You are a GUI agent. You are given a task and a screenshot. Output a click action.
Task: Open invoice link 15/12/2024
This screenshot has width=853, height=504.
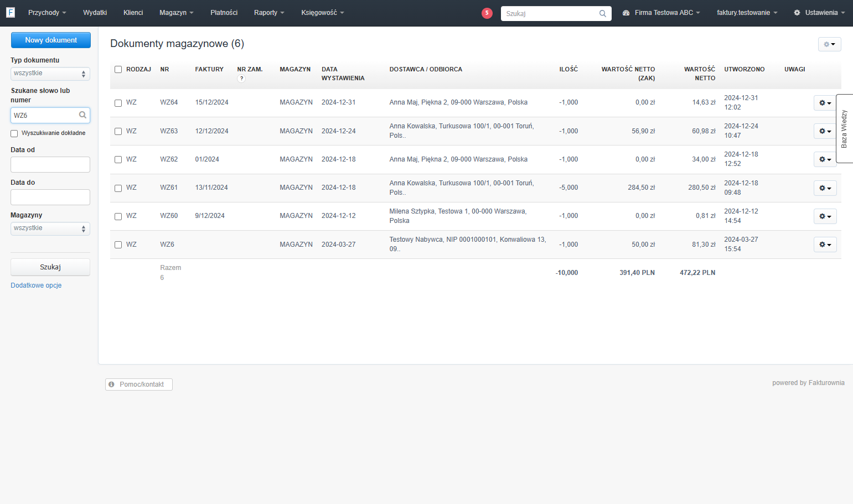point(211,102)
